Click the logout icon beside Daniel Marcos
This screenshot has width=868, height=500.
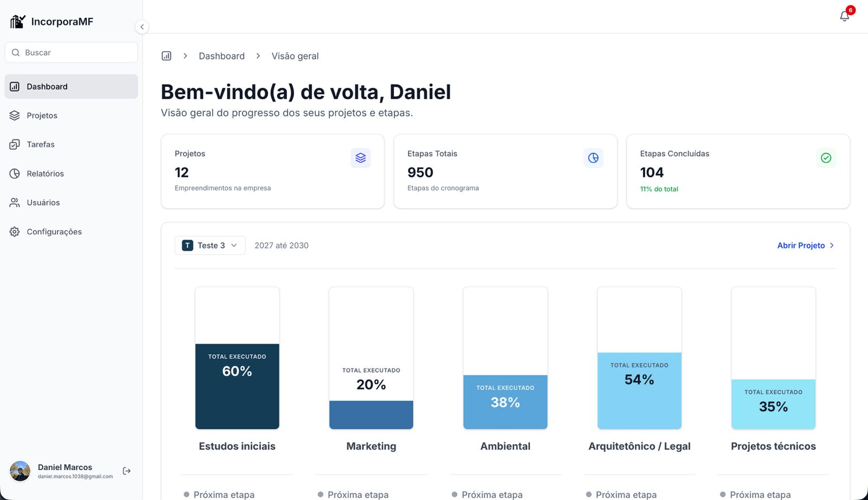click(x=127, y=471)
